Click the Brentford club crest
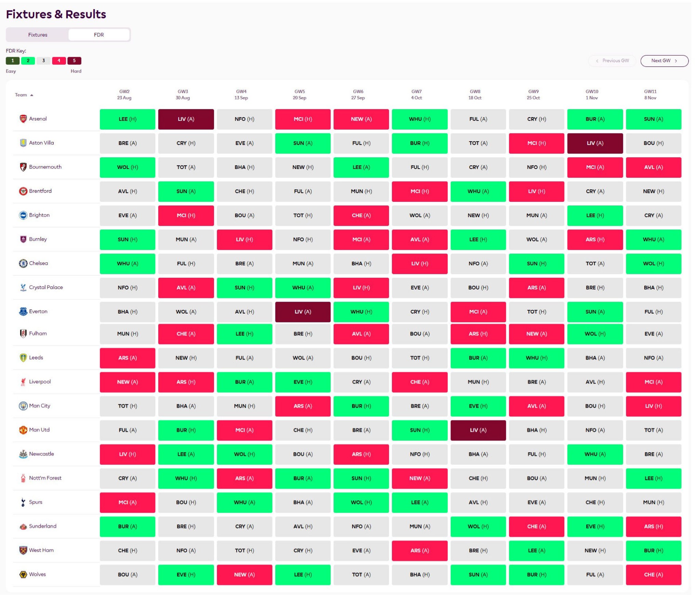Viewport: 700px width, 601px height. click(x=23, y=191)
